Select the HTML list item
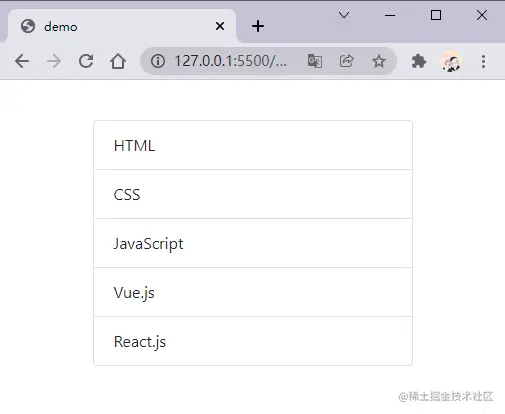Viewport: 505px width, 414px height. (253, 145)
